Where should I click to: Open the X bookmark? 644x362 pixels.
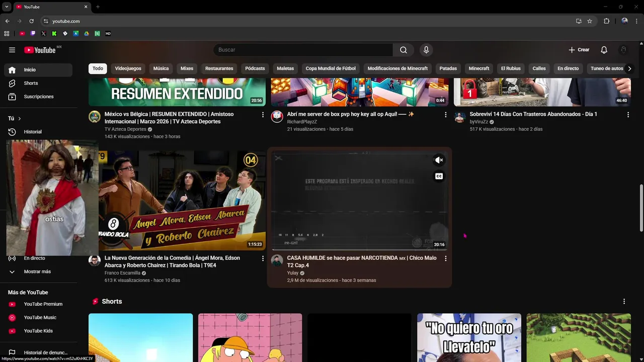[43, 34]
